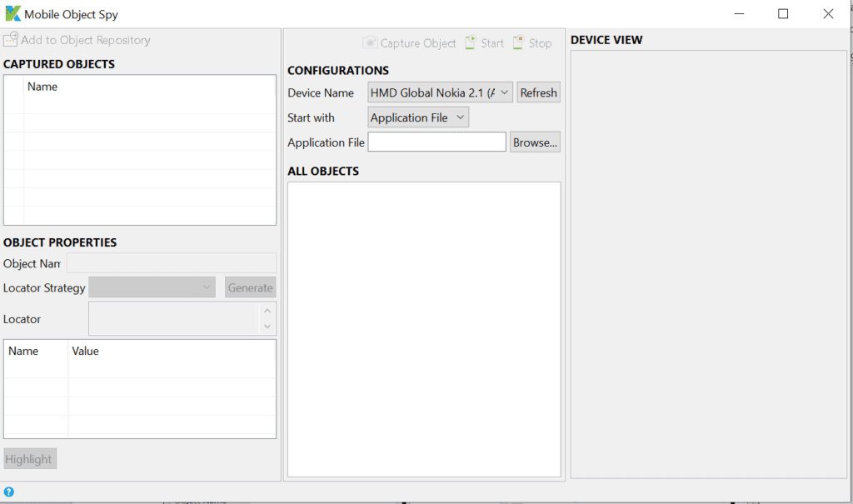
Task: Click the Refresh devices button
Action: [x=538, y=92]
